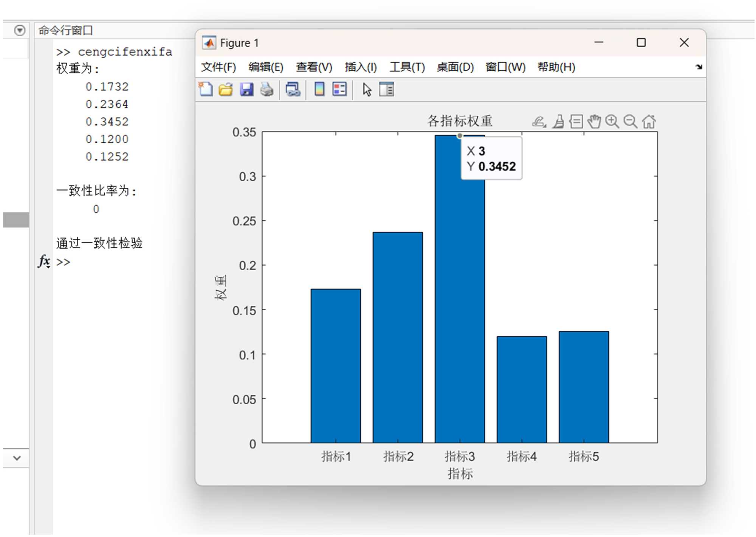
Task: Save the figure with floppy icon
Action: (x=246, y=90)
